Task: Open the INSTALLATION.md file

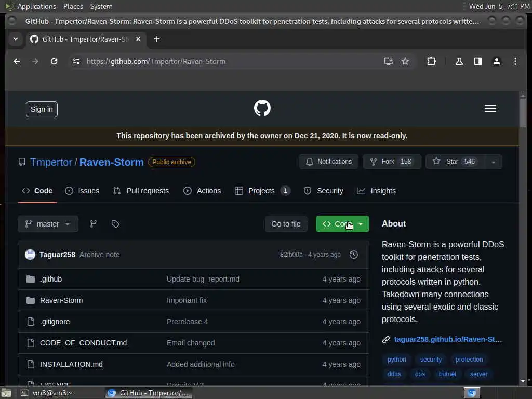Action: [x=71, y=364]
